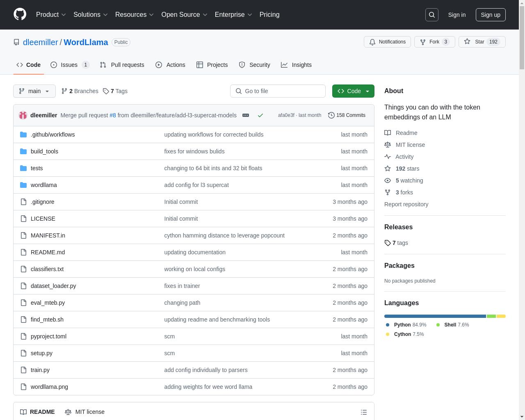Open the green Code dropdown
Viewport: 525px width, 420px height.
[353, 91]
